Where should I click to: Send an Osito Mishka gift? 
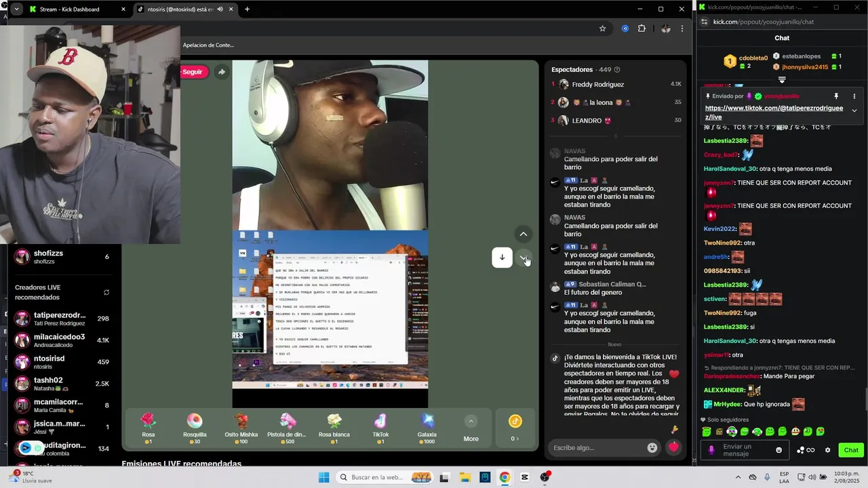(241, 429)
